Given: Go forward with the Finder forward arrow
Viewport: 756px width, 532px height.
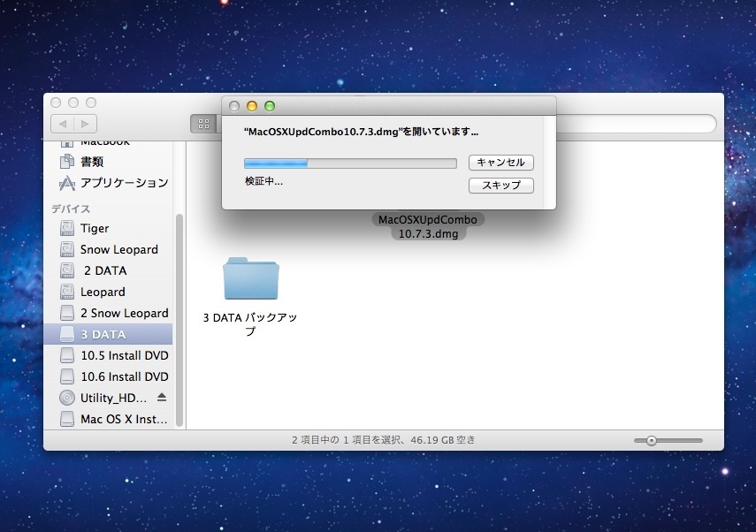Looking at the screenshot, I should (86, 124).
